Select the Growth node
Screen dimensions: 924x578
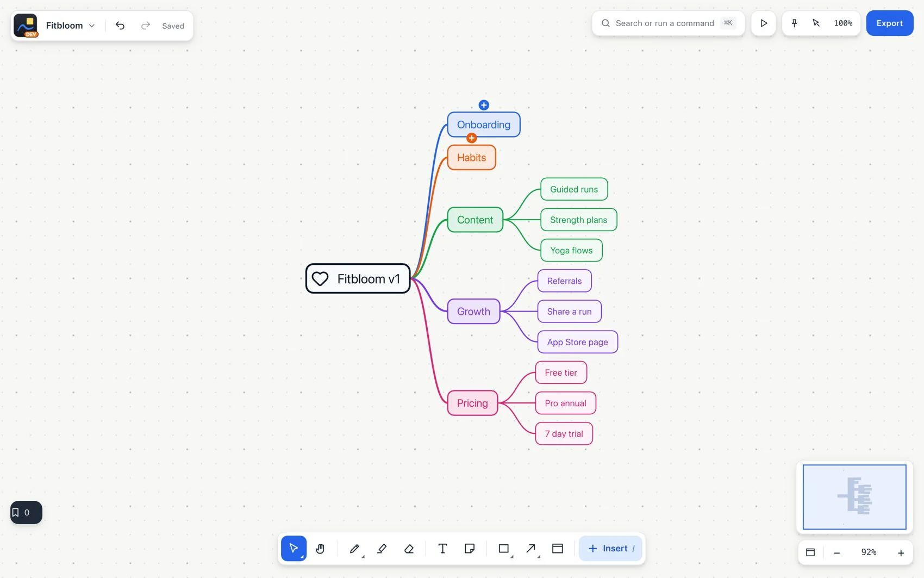473,312
